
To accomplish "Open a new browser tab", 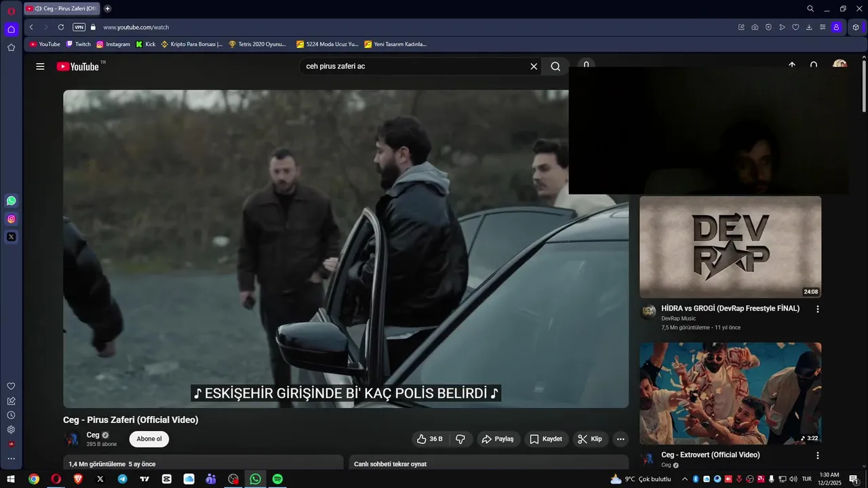I will [x=107, y=9].
